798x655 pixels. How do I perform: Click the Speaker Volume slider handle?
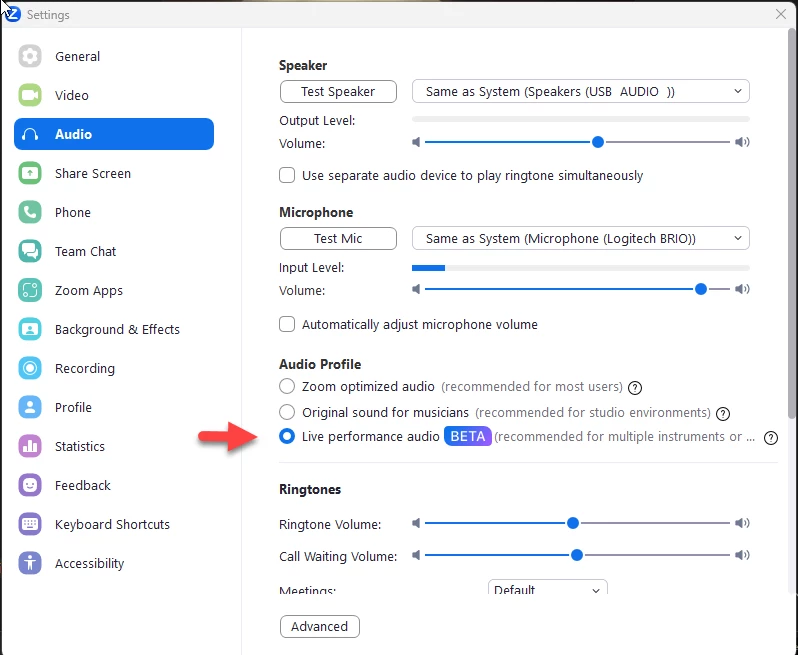pos(598,142)
